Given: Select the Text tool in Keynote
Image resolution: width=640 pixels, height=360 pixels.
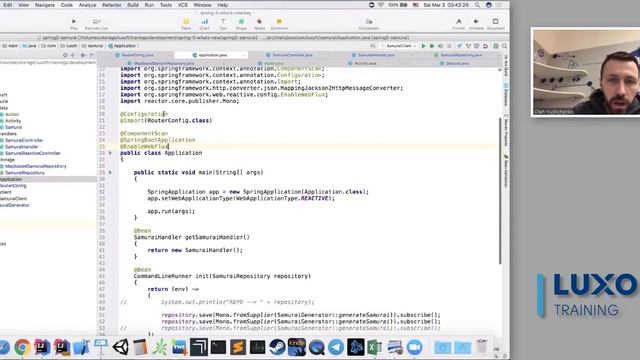Looking at the screenshot, I should tap(223, 24).
